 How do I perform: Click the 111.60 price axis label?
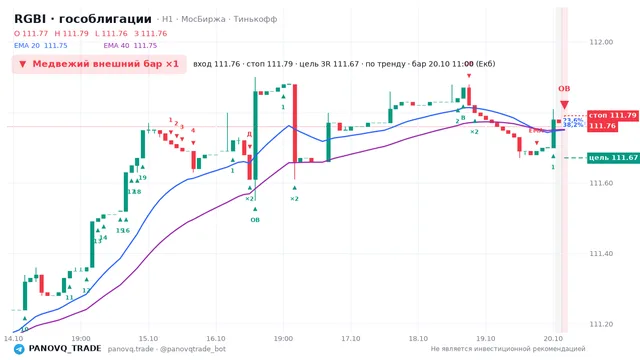pyautogui.click(x=601, y=183)
